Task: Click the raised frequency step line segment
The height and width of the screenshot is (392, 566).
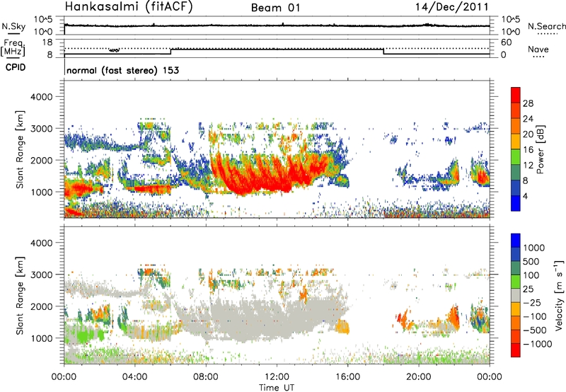Action: pyautogui.click(x=277, y=49)
